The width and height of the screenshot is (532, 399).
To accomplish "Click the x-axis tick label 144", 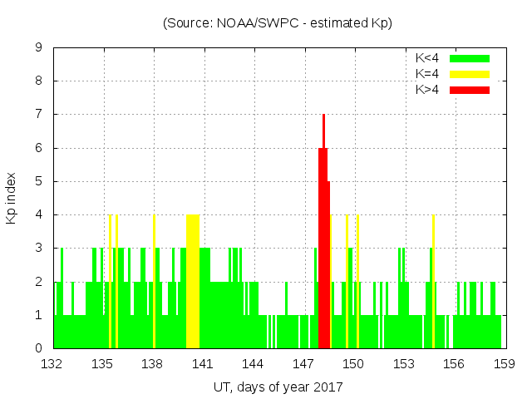I will pyautogui.click(x=253, y=364).
